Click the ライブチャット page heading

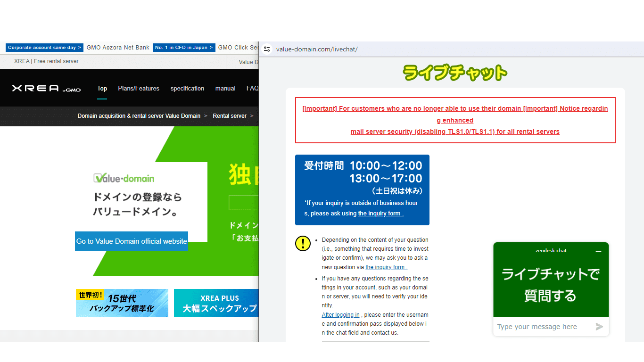pos(455,73)
